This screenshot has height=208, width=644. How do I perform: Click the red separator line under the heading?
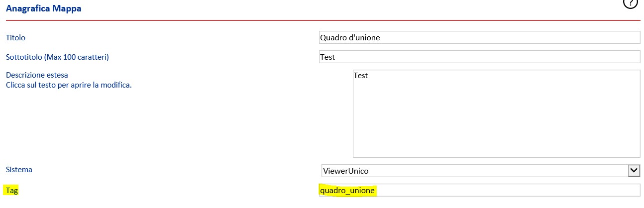point(323,20)
